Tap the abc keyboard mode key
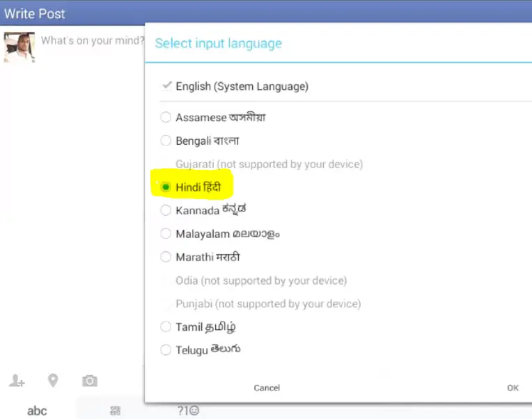 [37, 411]
